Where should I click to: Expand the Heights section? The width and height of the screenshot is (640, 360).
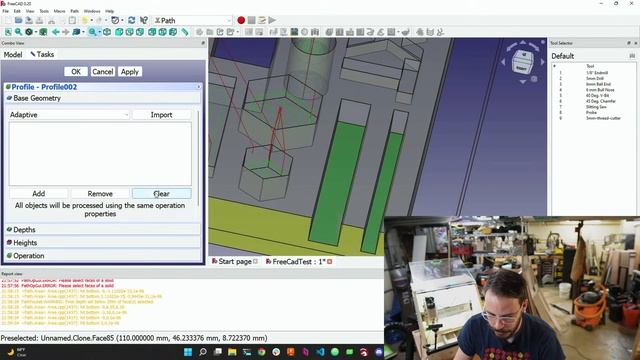point(103,242)
